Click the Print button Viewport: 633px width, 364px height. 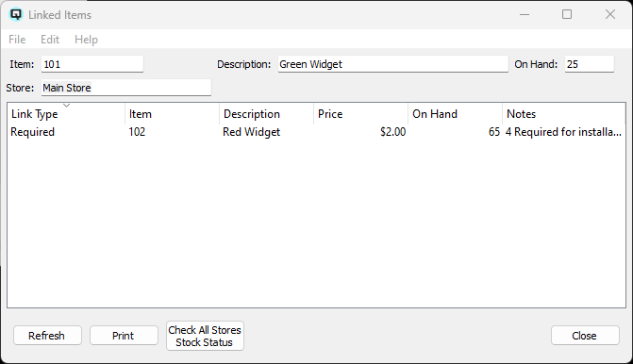[x=124, y=336]
